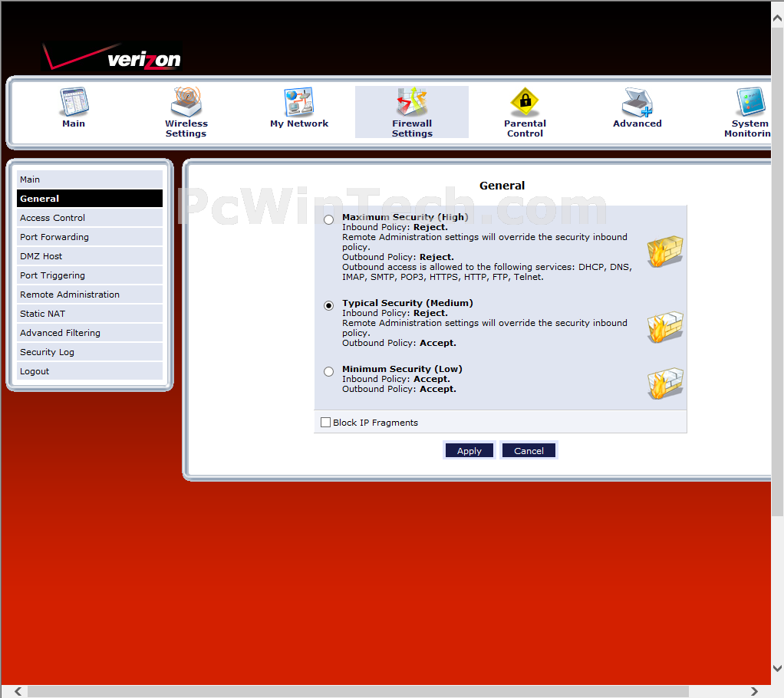
Task: Select Minimum Security (Low) radio button
Action: click(x=328, y=371)
